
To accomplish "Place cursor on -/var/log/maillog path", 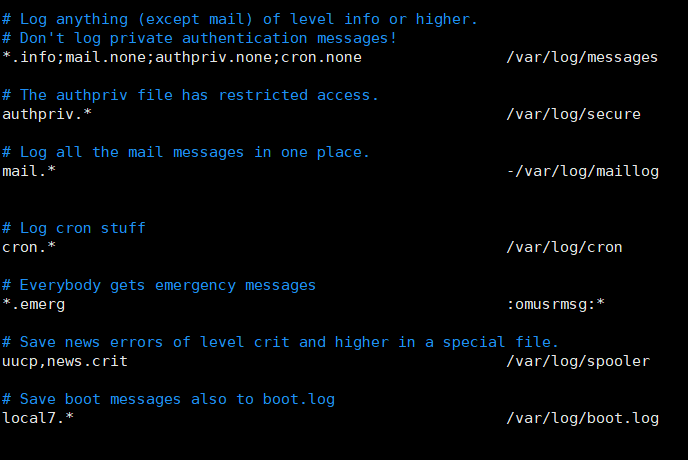I will tap(583, 172).
